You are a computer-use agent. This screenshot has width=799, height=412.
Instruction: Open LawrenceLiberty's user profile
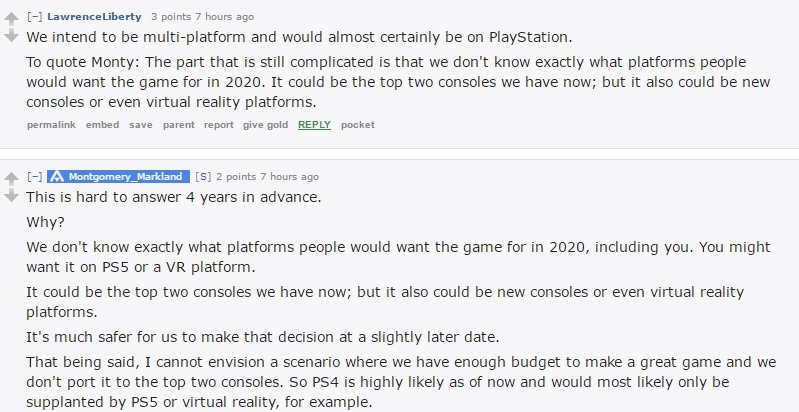click(x=94, y=17)
